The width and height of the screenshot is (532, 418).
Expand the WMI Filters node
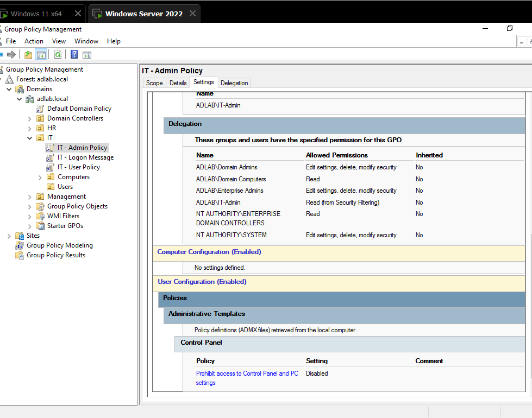[x=29, y=217]
